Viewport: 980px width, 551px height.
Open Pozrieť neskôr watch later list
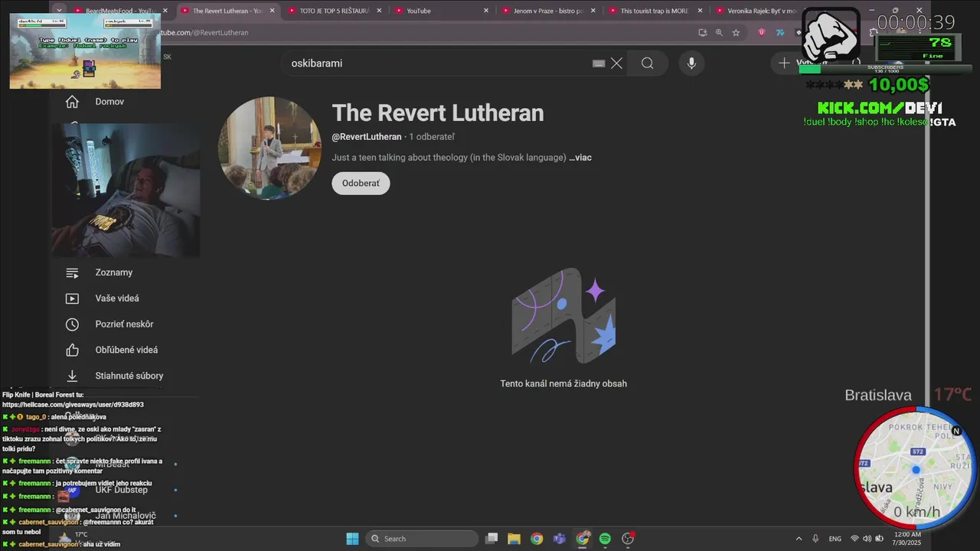[124, 324]
